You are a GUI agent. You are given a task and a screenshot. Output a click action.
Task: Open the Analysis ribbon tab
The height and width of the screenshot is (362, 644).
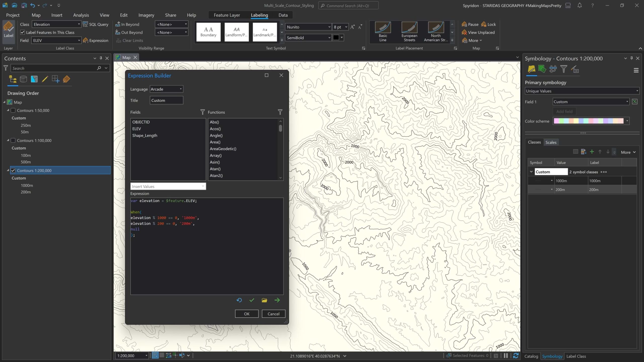81,15
